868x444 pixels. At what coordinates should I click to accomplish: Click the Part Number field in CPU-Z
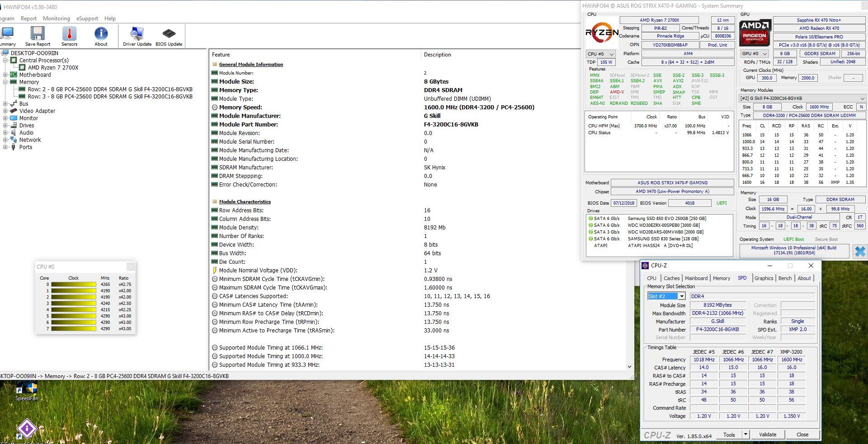tap(717, 330)
